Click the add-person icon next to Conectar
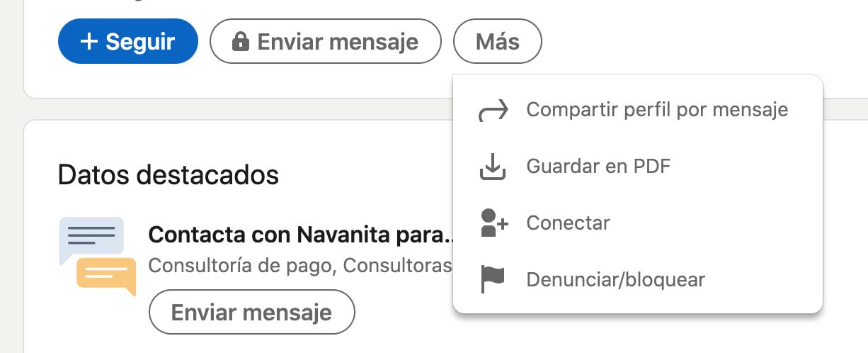The image size is (868, 353). point(493,223)
